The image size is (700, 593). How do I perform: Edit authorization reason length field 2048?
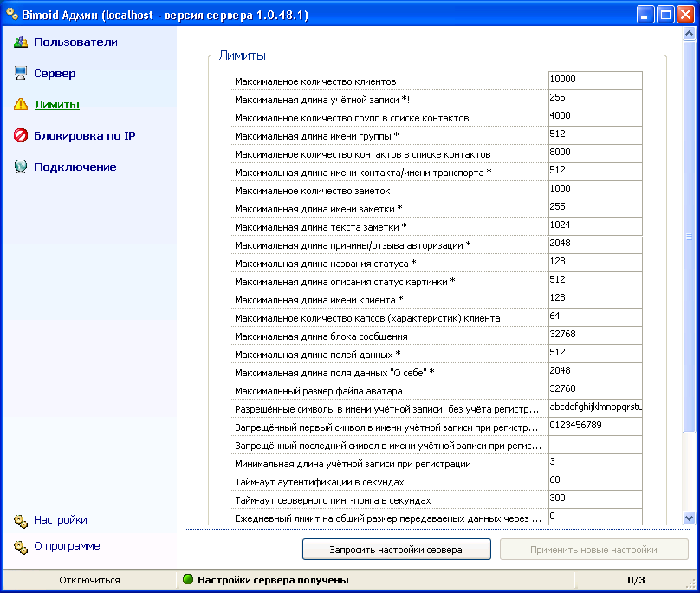595,244
